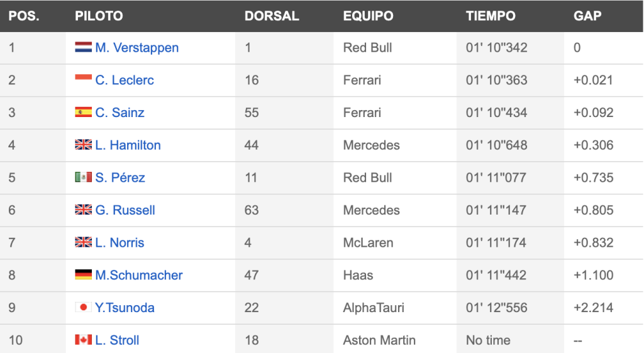The width and height of the screenshot is (644, 353).
Task: Open C. Sainz driver profile link
Action: [119, 113]
